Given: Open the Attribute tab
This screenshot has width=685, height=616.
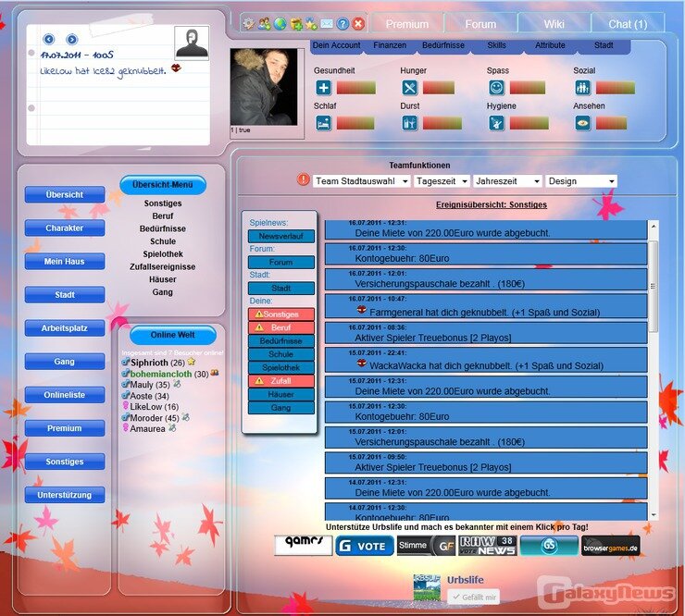Looking at the screenshot, I should 550,45.
